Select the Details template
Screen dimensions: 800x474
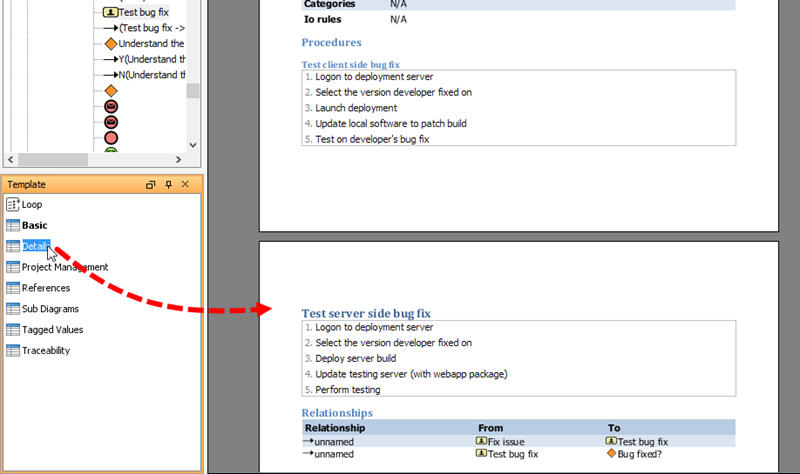click(x=35, y=246)
